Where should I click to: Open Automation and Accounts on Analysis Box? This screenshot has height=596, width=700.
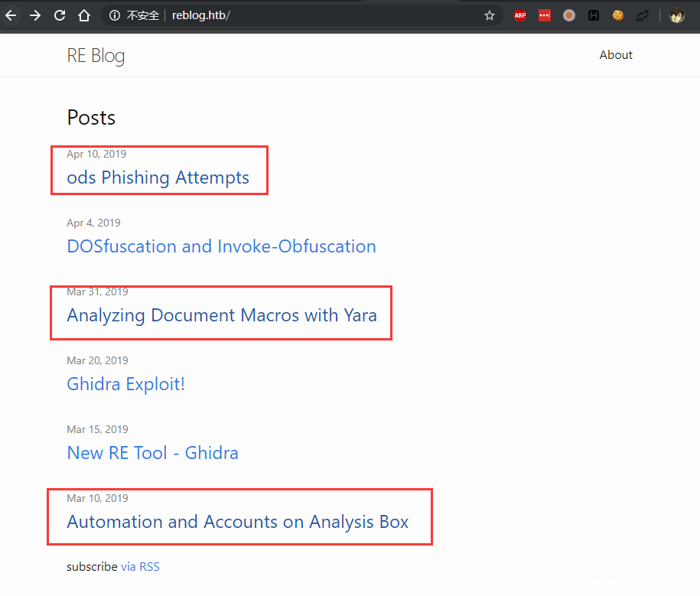point(237,522)
